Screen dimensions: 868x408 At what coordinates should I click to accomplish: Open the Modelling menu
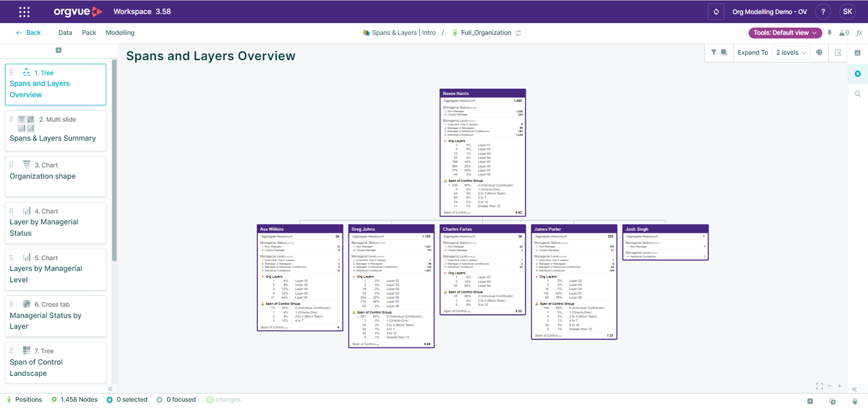tap(120, 33)
